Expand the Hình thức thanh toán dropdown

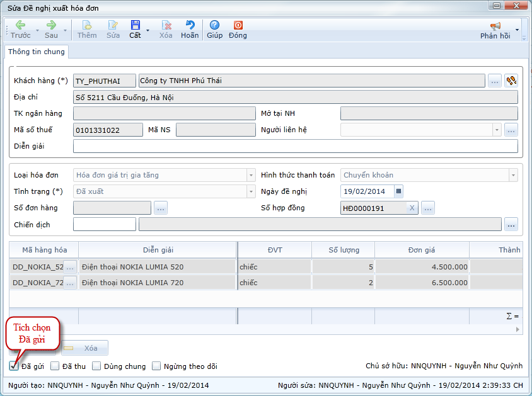513,175
